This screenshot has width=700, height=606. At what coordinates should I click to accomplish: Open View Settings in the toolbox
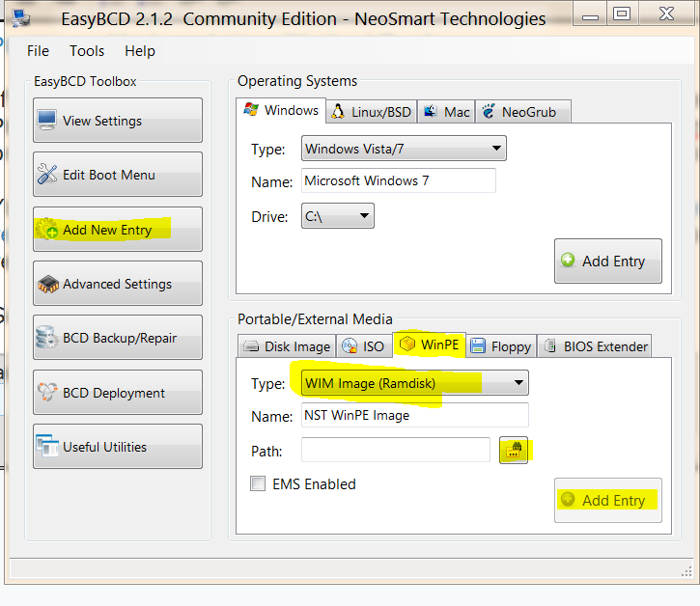click(x=118, y=120)
